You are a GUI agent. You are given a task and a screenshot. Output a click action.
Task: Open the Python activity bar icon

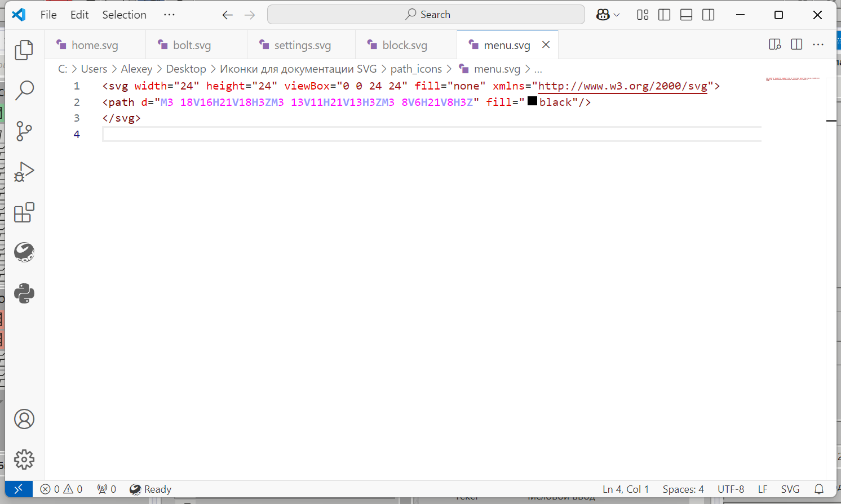(x=24, y=293)
